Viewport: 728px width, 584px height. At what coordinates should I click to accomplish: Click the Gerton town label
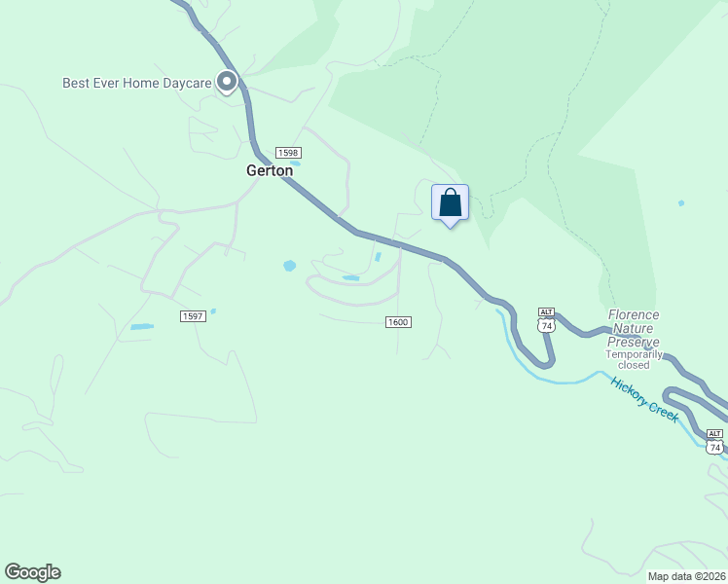click(270, 170)
